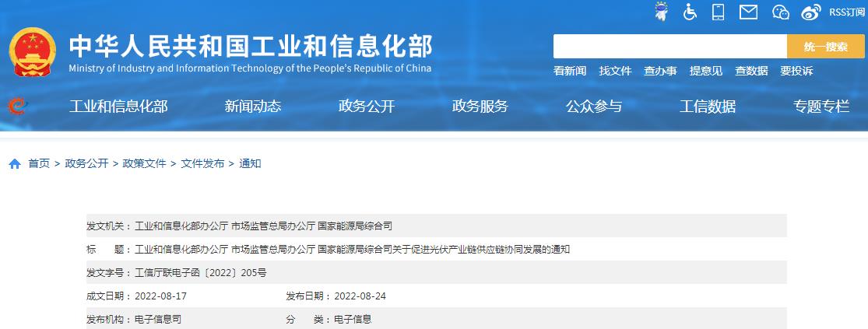Image resolution: width=868 pixels, height=329 pixels.
Task: Click the date 2022-08-17
Action: point(160,296)
